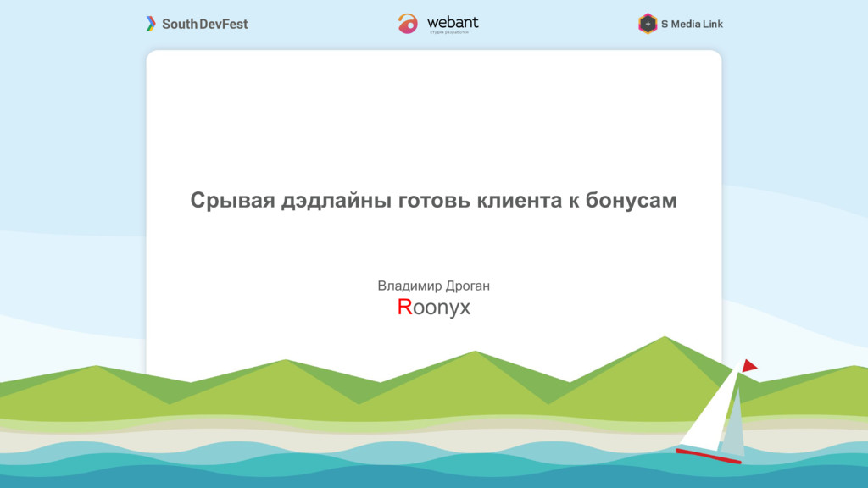
Task: Select the slide title "Срывая дэдлайны готовь клиента к бонусам"
Action: coord(433,200)
